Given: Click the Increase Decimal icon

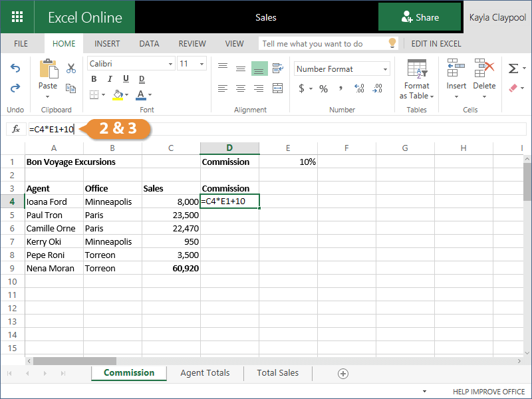Looking at the screenshot, I should [x=360, y=88].
